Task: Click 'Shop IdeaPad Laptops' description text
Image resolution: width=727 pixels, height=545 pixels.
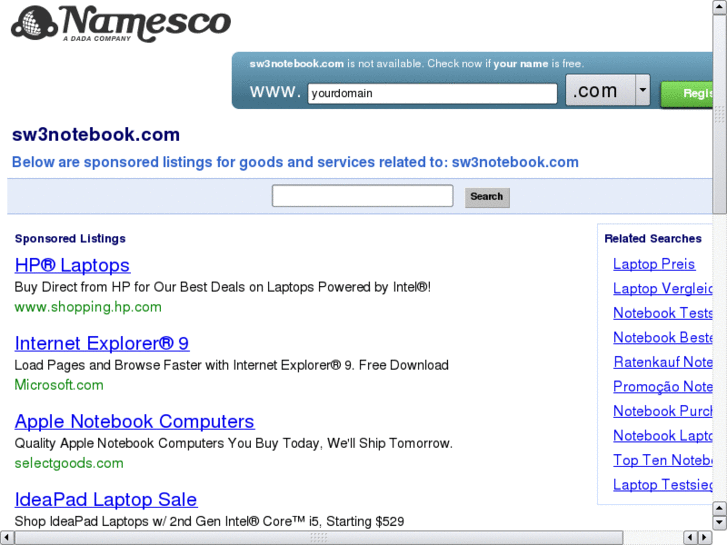Action: tap(209, 521)
